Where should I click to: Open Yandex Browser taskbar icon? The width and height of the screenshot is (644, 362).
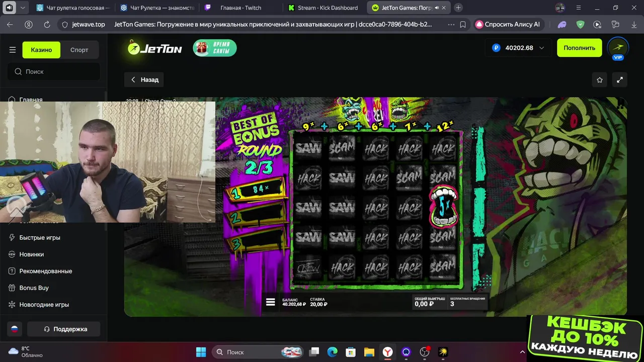click(x=387, y=352)
